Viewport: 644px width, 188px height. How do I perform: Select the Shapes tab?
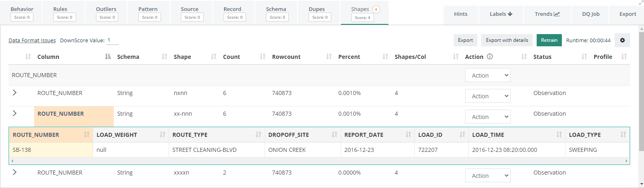365,13
